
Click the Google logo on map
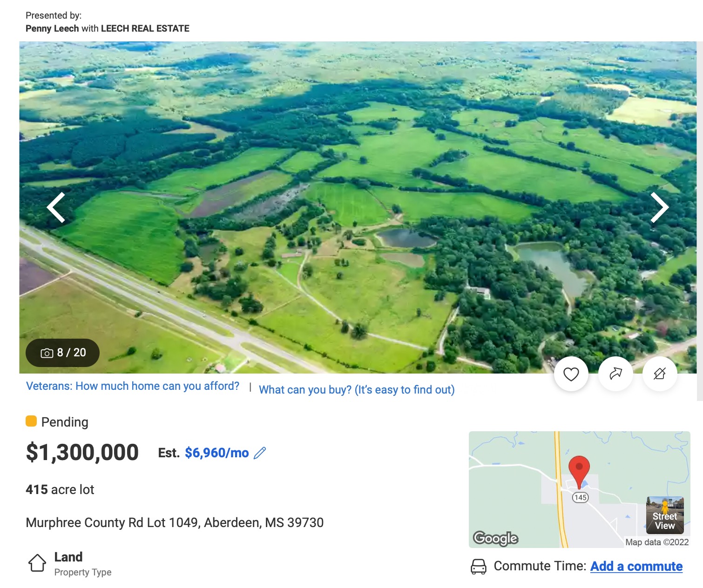[495, 538]
